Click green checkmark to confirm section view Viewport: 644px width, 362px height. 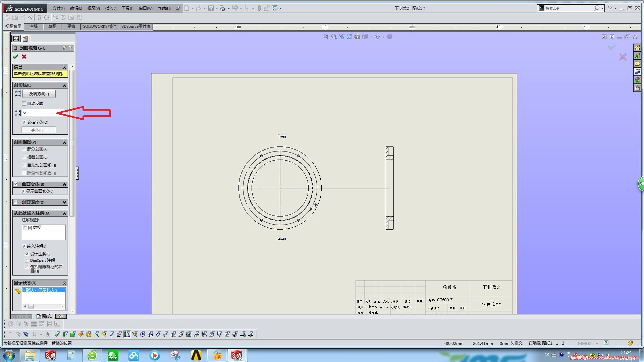click(15, 57)
